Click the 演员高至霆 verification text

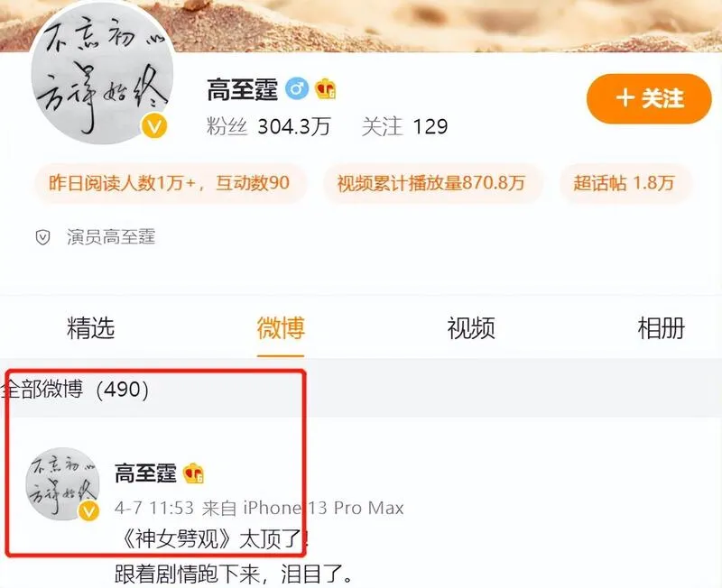pos(111,237)
